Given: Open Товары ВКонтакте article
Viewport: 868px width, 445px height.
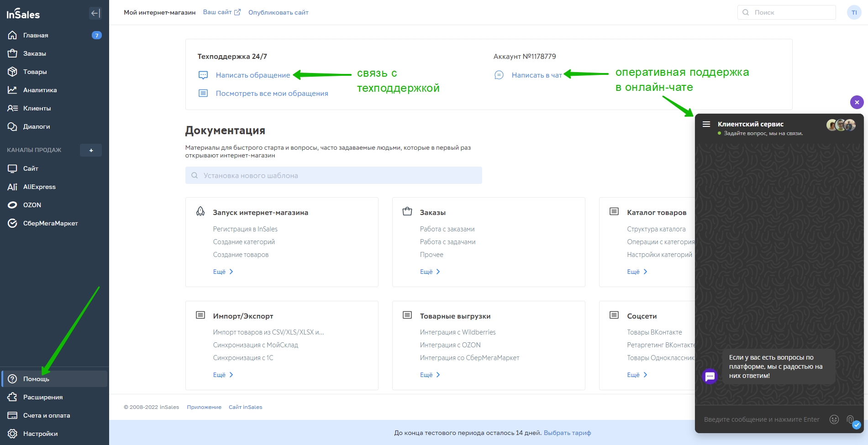Looking at the screenshot, I should point(654,332).
